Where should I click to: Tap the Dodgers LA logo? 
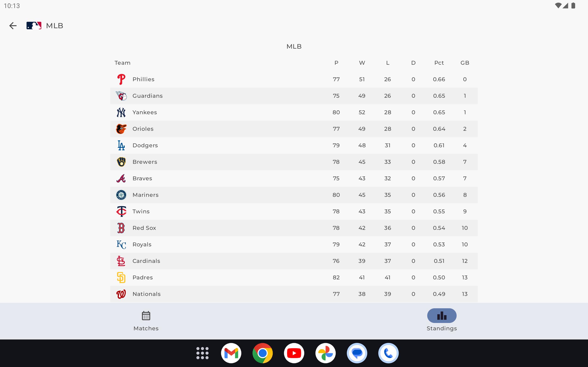(x=121, y=145)
